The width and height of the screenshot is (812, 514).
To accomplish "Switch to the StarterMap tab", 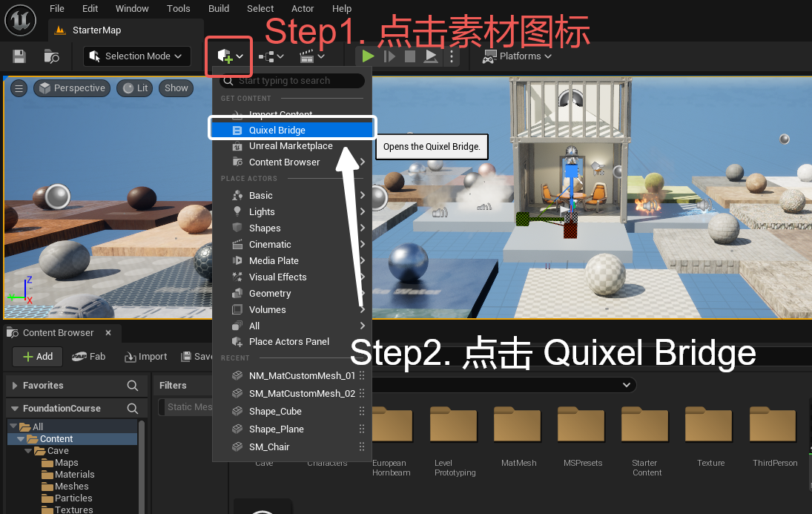I will [x=96, y=30].
